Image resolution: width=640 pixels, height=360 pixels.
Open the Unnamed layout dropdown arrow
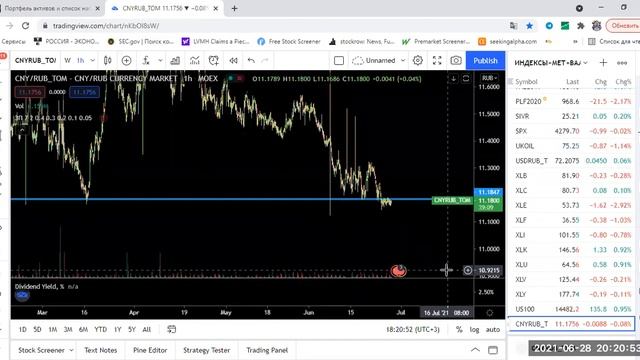(x=403, y=60)
